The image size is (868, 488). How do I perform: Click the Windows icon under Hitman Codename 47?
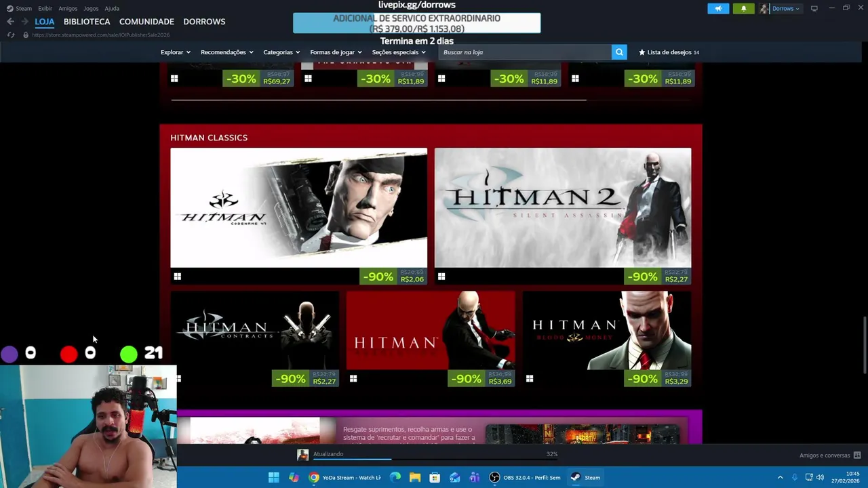pos(178,277)
